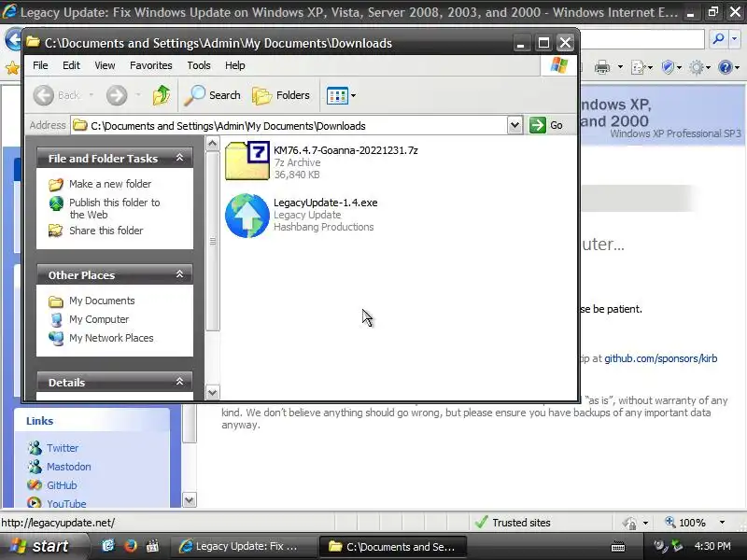Click the Forward arrow in Explorer
Screen dimensions: 747x560
point(117,95)
